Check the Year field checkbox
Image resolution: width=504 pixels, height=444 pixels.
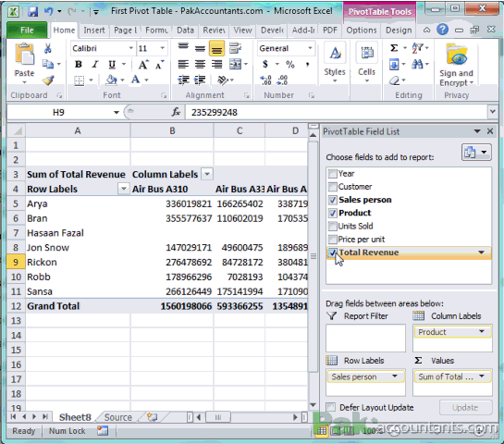[332, 174]
